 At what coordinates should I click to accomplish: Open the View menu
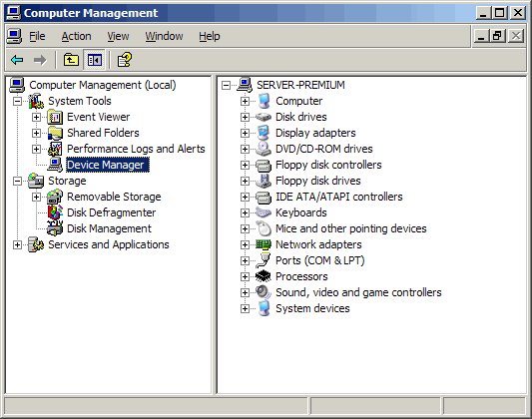pyautogui.click(x=118, y=36)
